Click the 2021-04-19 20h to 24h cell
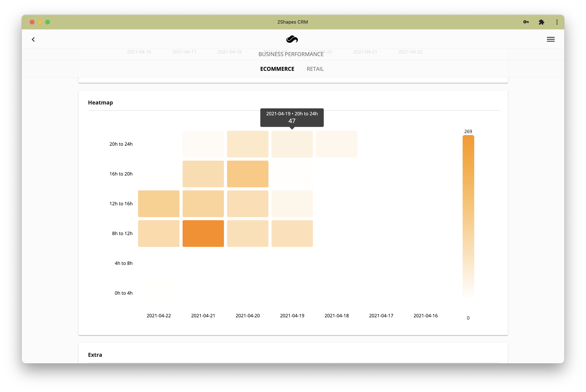586x392 pixels. pyautogui.click(x=292, y=144)
